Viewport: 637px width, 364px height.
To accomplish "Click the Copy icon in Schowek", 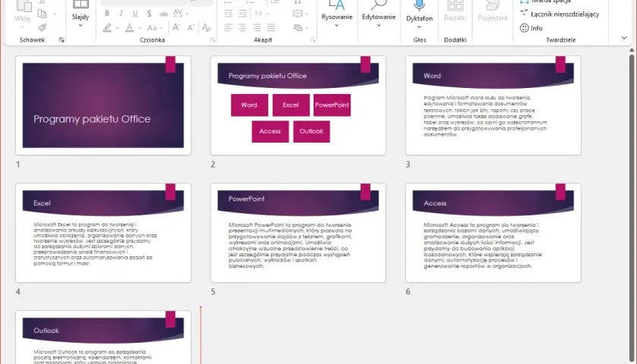I will [x=42, y=14].
